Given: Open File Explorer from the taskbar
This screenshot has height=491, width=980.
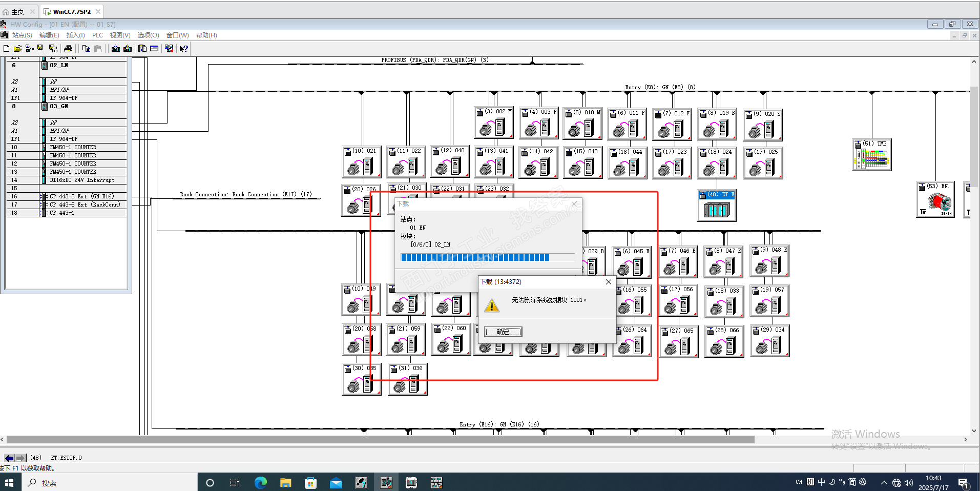Looking at the screenshot, I should (285, 482).
